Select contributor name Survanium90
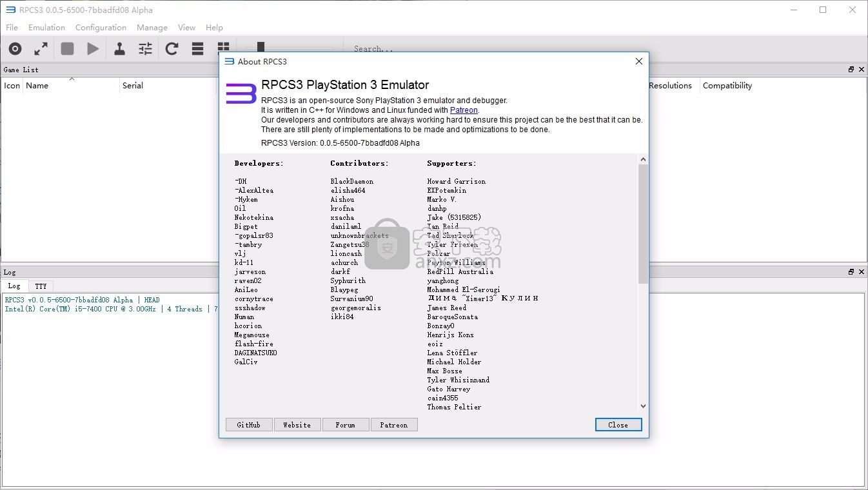The image size is (868, 490). (352, 299)
